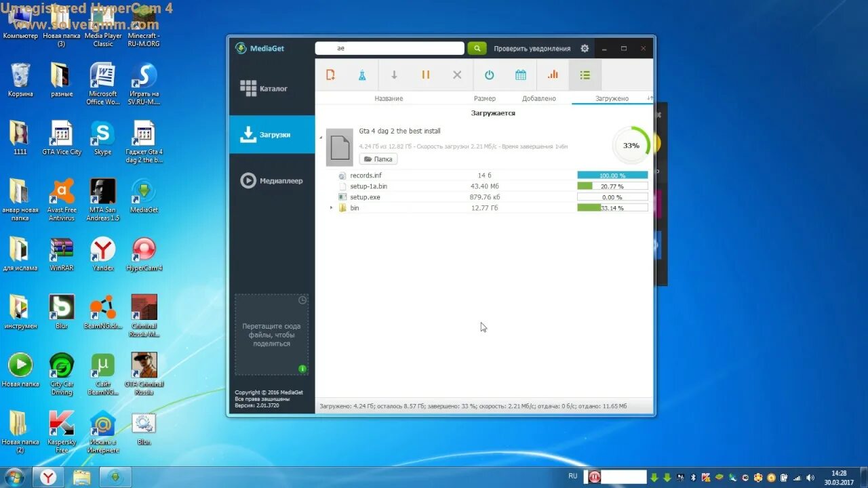Viewport: 868px width, 488px height.
Task: Expand the bin folder row
Action: point(332,207)
